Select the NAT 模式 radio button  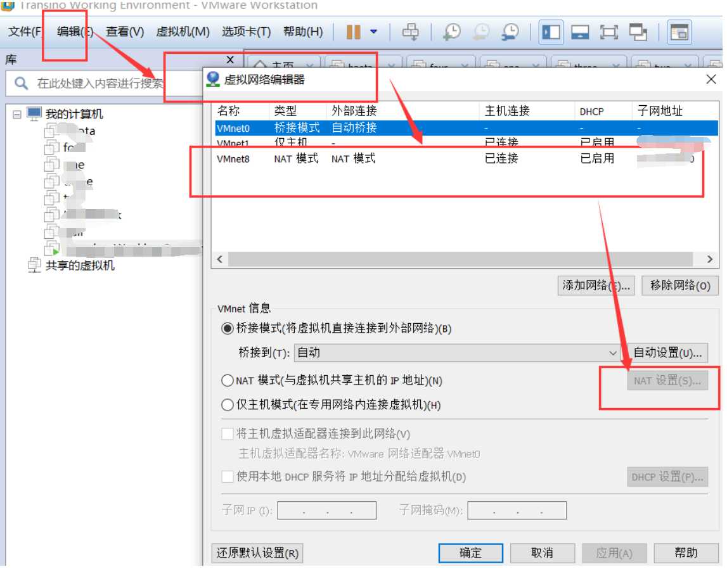click(x=227, y=380)
